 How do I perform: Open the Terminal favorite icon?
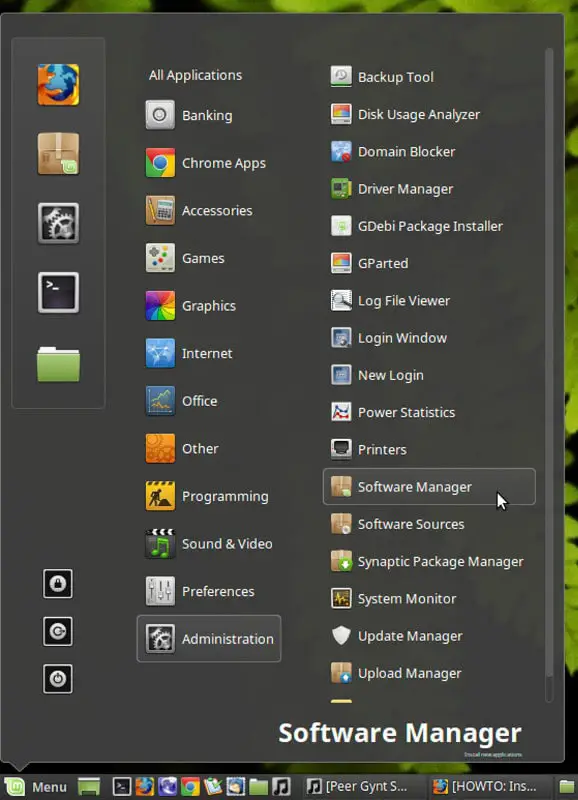(x=58, y=292)
